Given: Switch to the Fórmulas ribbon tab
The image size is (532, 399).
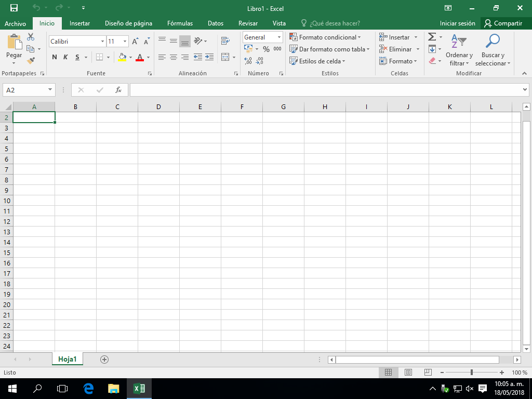Looking at the screenshot, I should (180, 23).
